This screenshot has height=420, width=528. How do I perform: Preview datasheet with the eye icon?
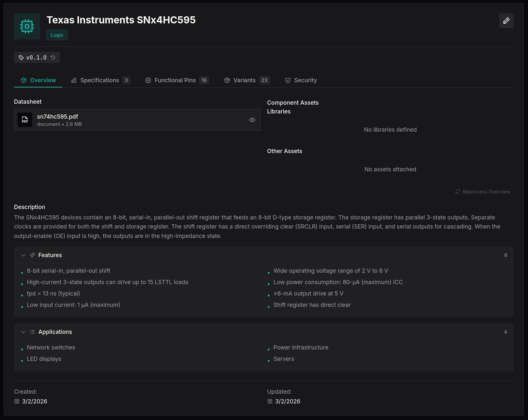coord(252,120)
